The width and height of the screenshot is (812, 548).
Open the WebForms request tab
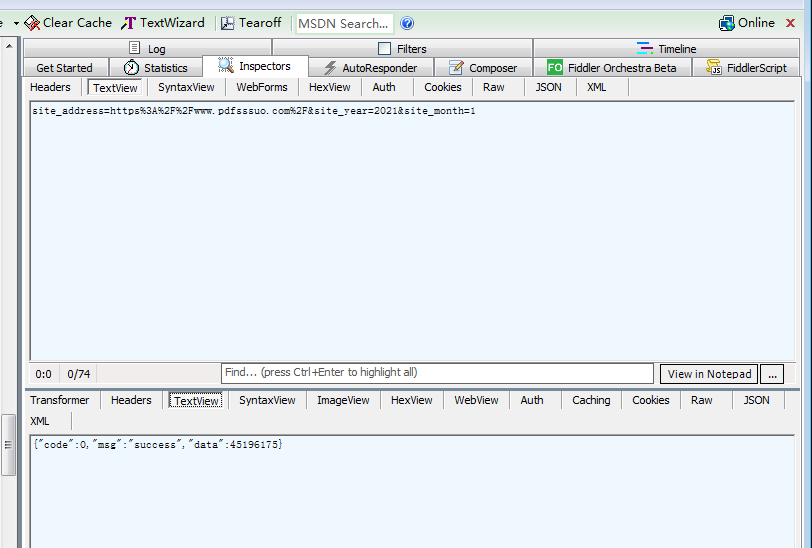pyautogui.click(x=262, y=87)
